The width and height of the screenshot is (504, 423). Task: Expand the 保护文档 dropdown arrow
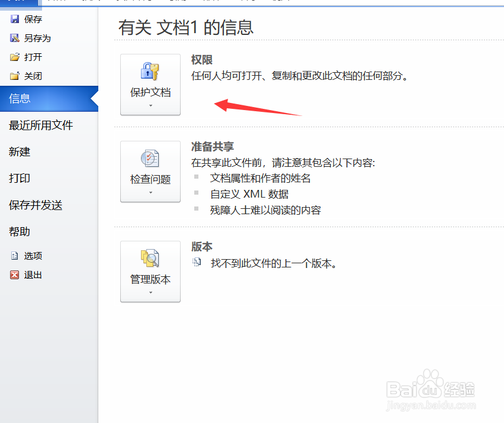pyautogui.click(x=150, y=104)
